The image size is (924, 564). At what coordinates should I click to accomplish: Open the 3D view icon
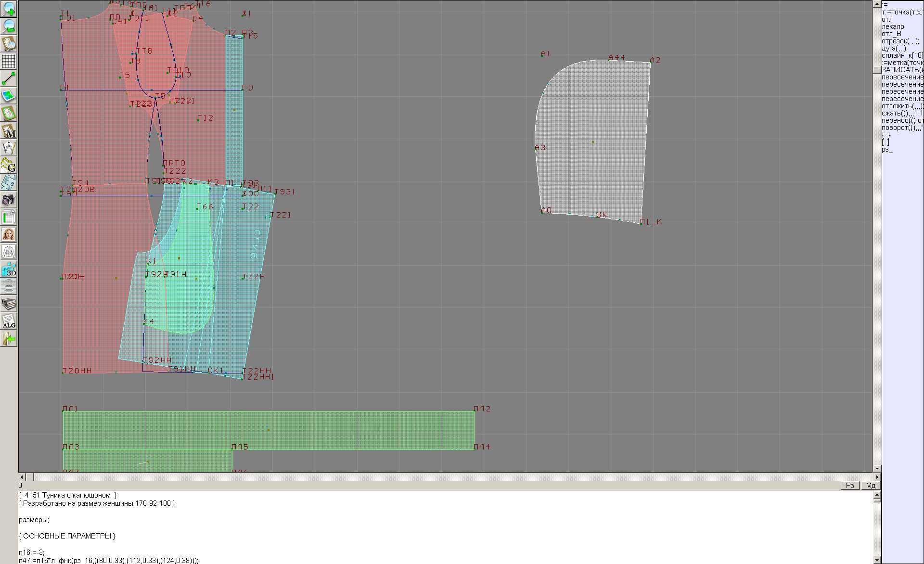click(9, 269)
